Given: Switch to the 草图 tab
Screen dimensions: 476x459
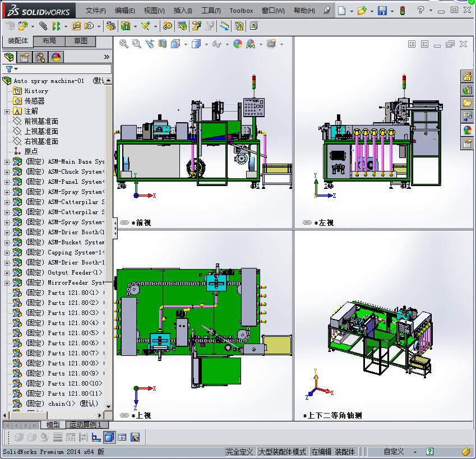Looking at the screenshot, I should pos(80,41).
